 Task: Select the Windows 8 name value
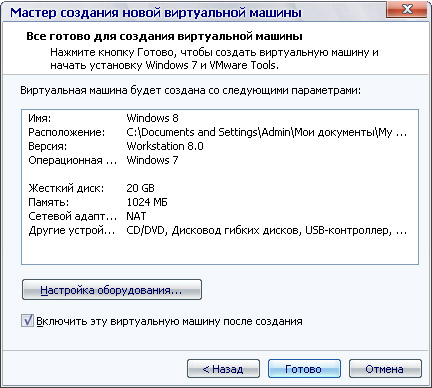coord(152,118)
